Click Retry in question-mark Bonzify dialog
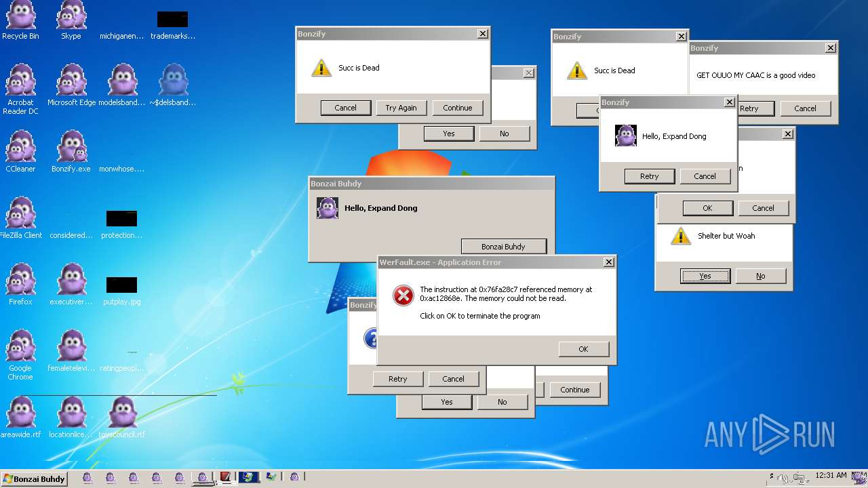Screen dimensions: 868x488 click(398, 379)
